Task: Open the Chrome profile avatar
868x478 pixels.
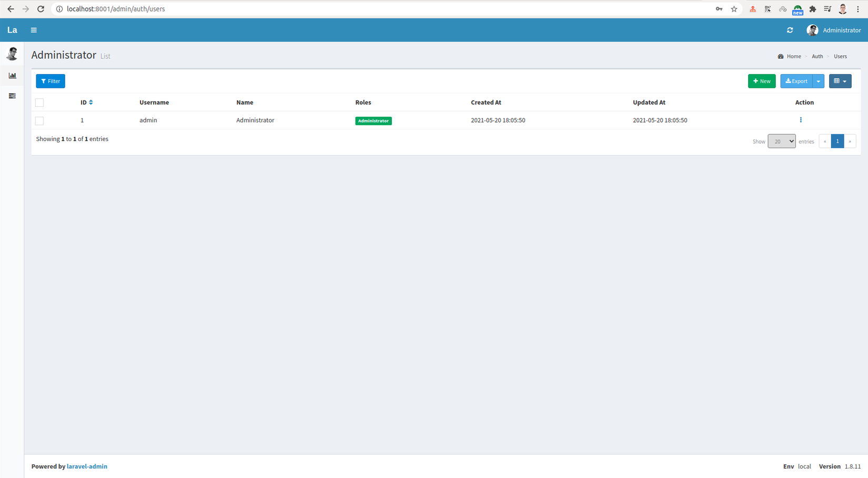Action: 843,9
